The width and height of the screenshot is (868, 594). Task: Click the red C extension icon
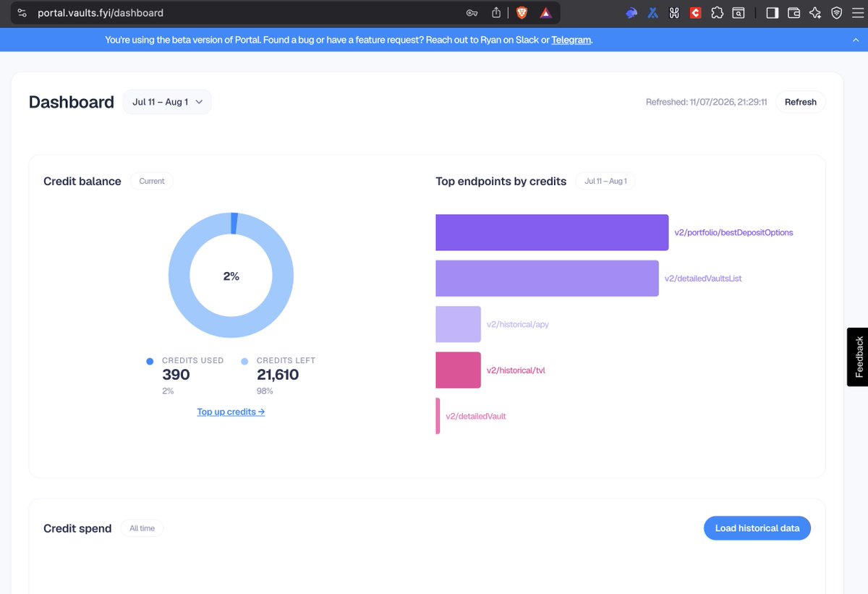coord(695,13)
